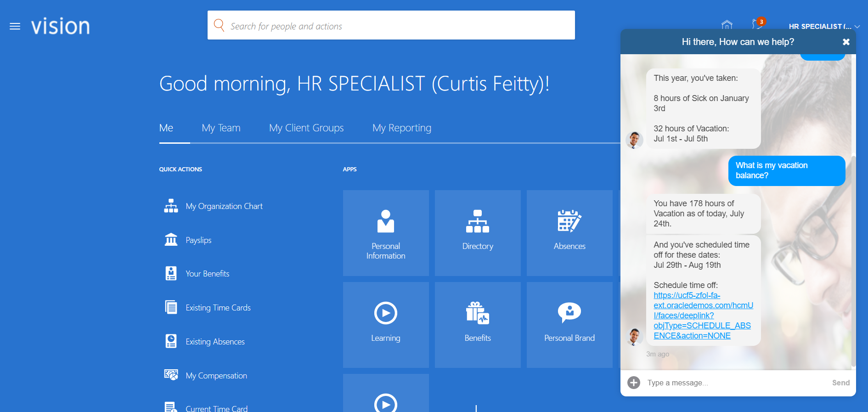
Task: Click the 'This year, you've taken' message
Action: pos(704,108)
